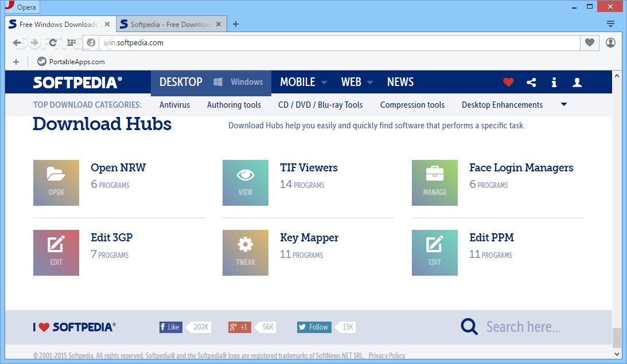Click the share icon in Softpedia header
627x364 pixels.
[x=531, y=83]
